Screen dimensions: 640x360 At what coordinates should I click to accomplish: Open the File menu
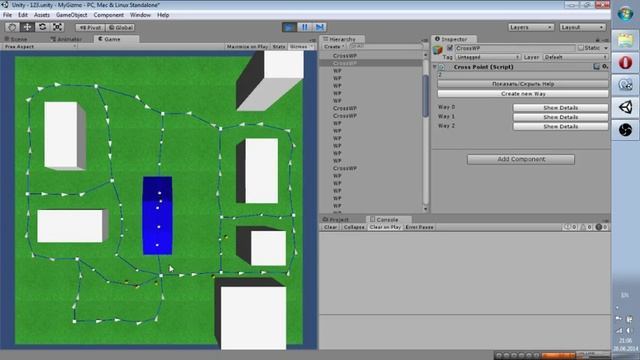pyautogui.click(x=7, y=15)
